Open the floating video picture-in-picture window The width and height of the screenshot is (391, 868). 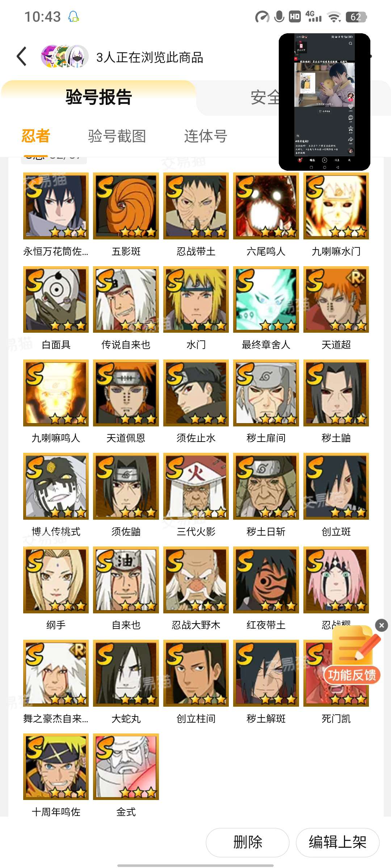point(324,102)
